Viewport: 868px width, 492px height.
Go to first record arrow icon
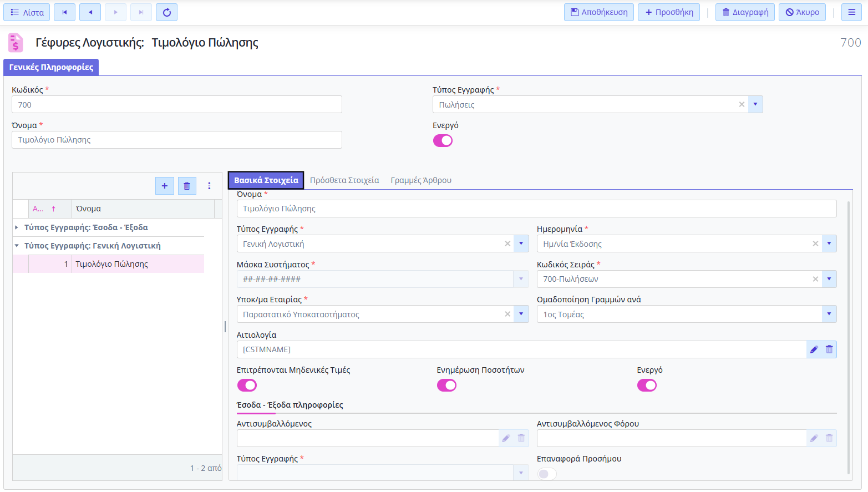[64, 12]
